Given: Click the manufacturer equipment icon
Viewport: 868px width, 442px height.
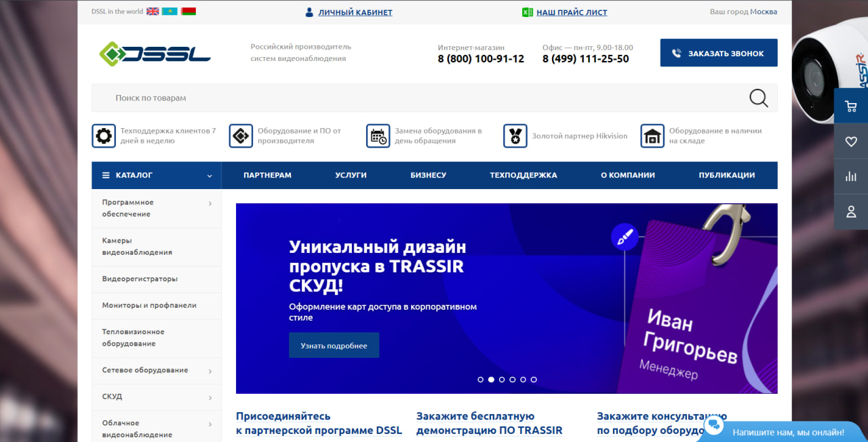Looking at the screenshot, I should pyautogui.click(x=241, y=136).
